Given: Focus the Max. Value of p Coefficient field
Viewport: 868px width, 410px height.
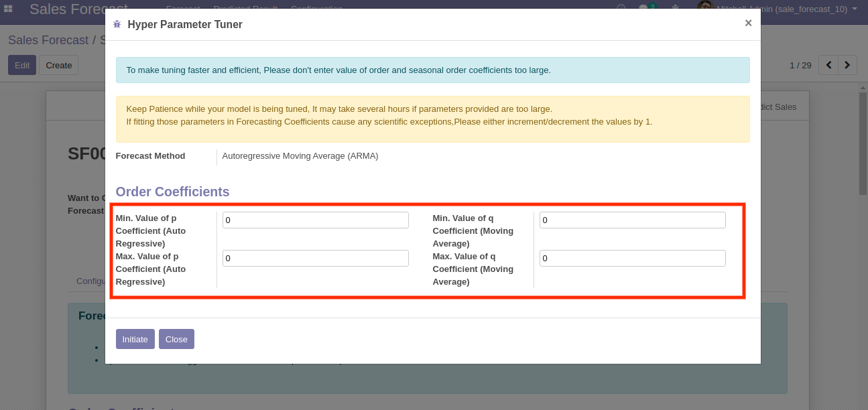Looking at the screenshot, I should click(315, 259).
